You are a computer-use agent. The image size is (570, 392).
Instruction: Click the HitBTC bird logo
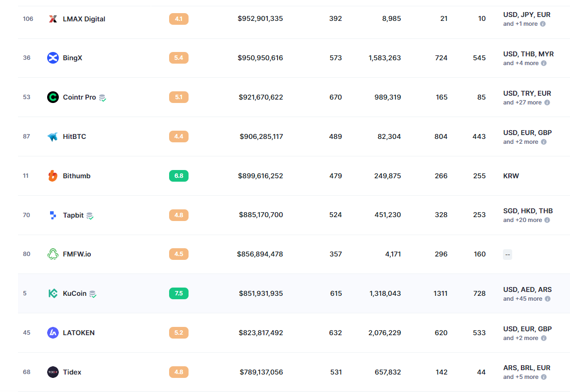click(53, 136)
